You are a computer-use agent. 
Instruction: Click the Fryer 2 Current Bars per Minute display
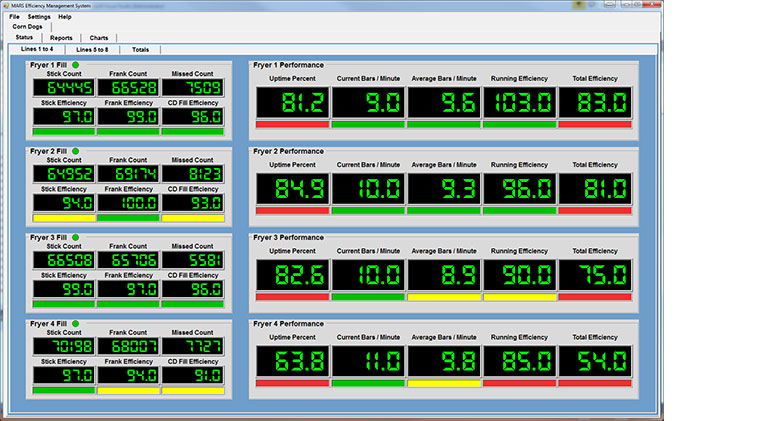(368, 188)
